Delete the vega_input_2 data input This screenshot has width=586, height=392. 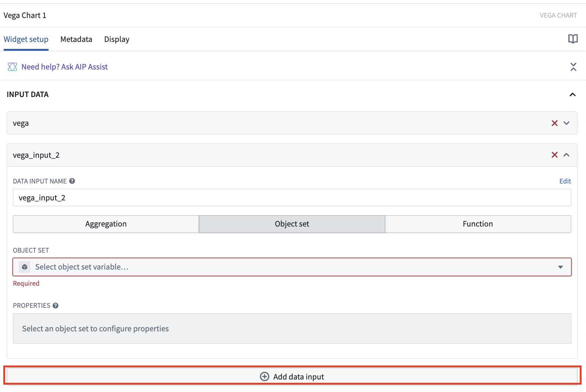coord(555,155)
